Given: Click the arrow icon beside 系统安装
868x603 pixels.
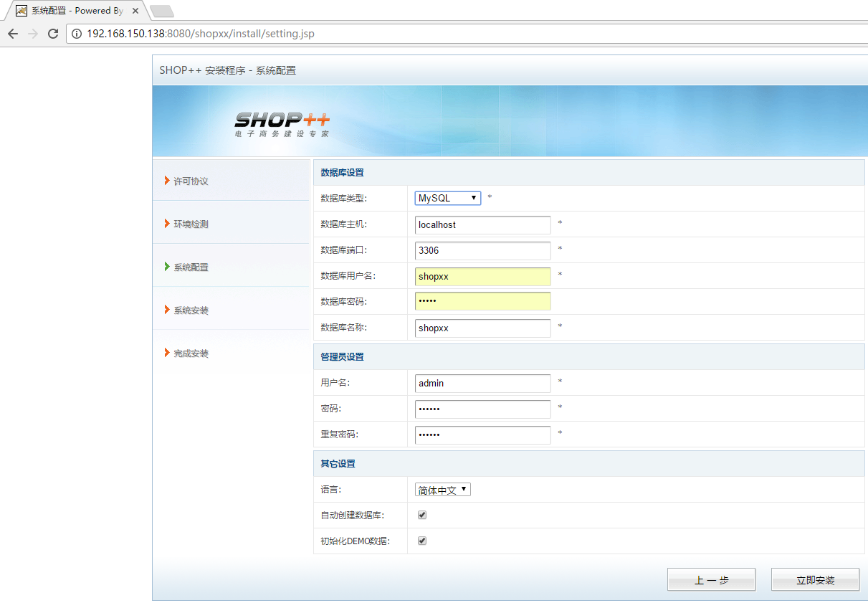Looking at the screenshot, I should [x=167, y=310].
